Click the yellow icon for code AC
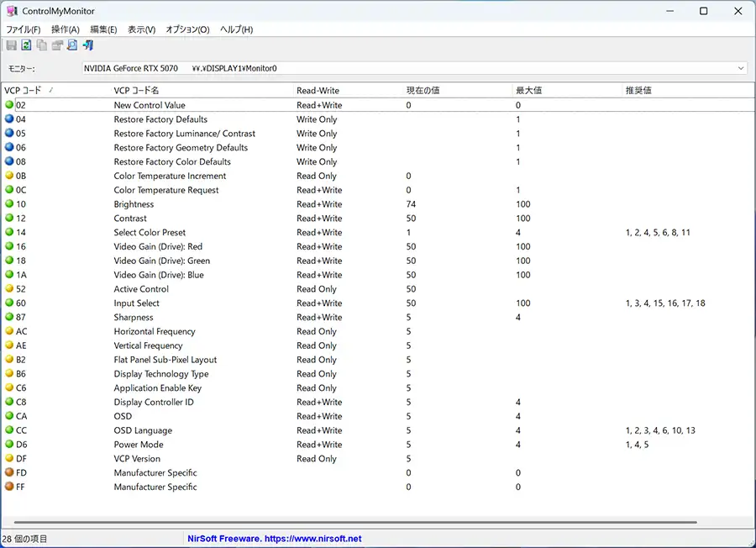Viewport: 756px width, 548px height. pos(9,331)
